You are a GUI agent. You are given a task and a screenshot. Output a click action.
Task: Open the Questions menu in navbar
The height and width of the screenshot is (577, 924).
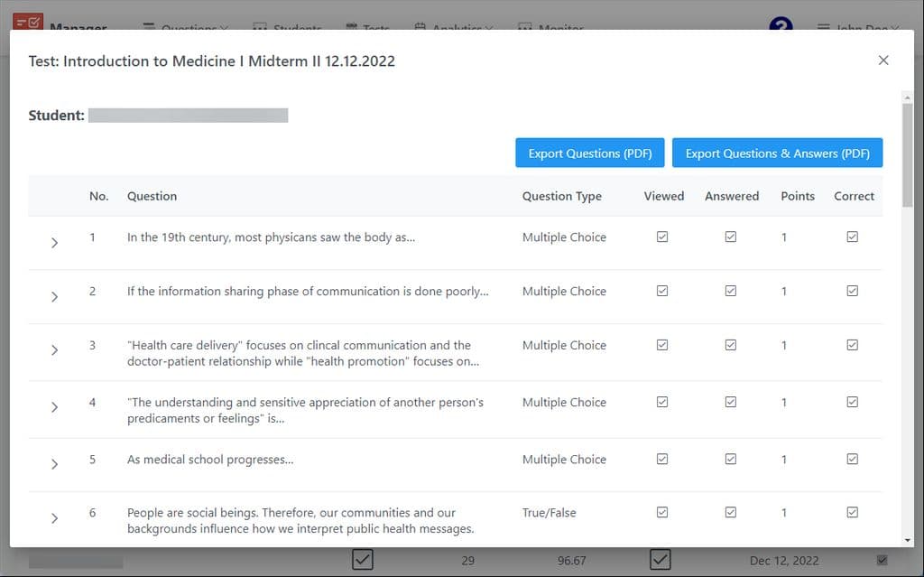click(186, 27)
